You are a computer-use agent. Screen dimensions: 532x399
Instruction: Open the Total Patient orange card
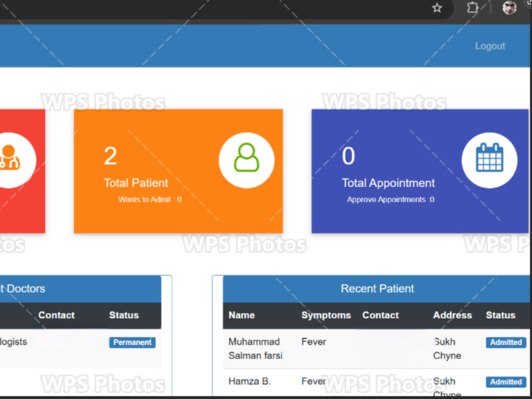point(178,171)
